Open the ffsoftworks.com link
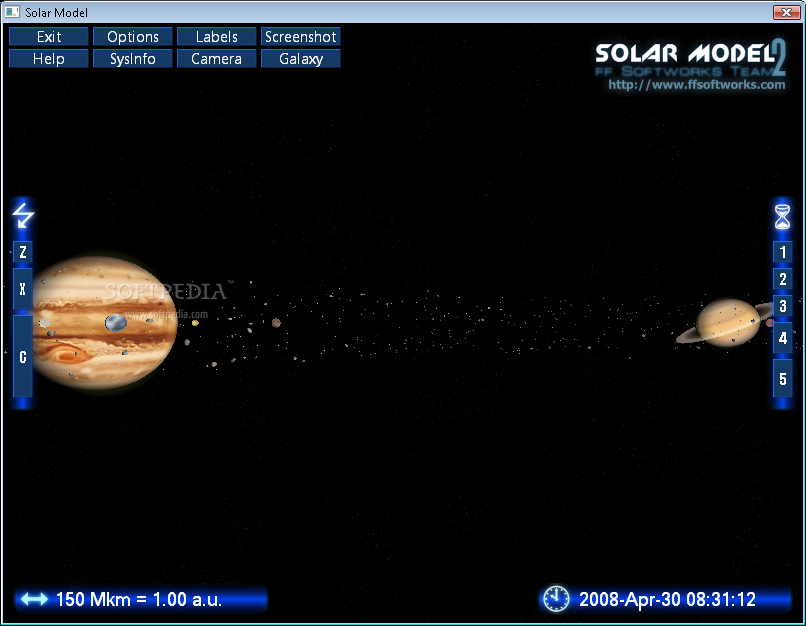 pyautogui.click(x=697, y=84)
